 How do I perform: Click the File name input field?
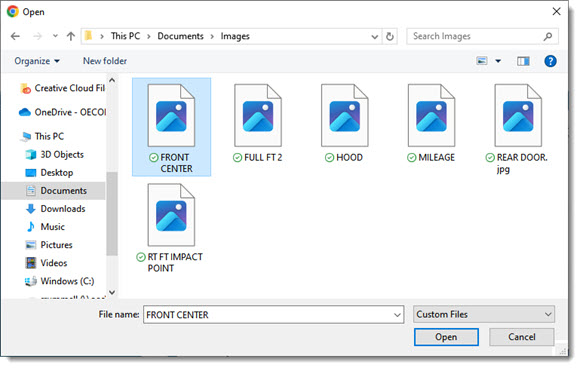273,315
